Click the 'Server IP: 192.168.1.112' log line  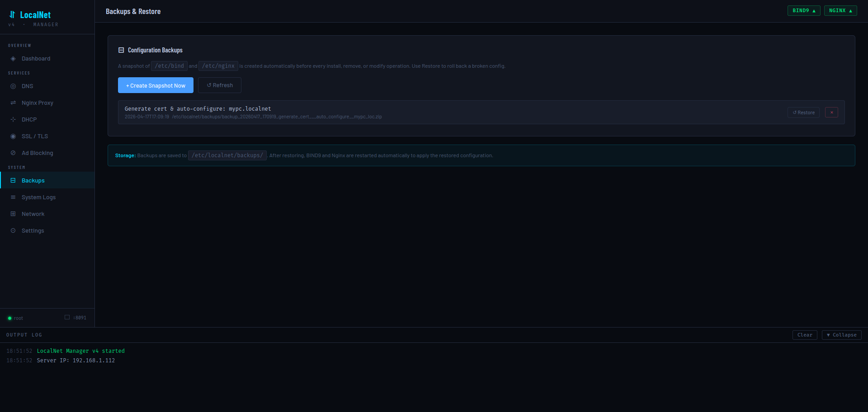pos(76,360)
